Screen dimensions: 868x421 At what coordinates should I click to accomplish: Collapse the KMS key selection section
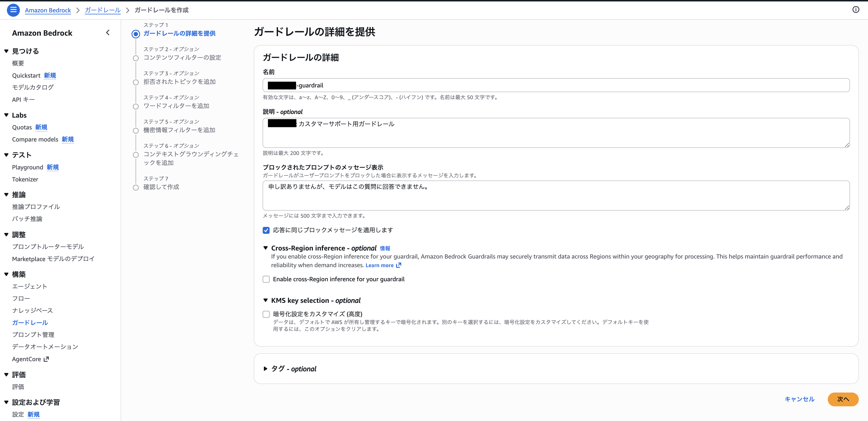coord(266,300)
